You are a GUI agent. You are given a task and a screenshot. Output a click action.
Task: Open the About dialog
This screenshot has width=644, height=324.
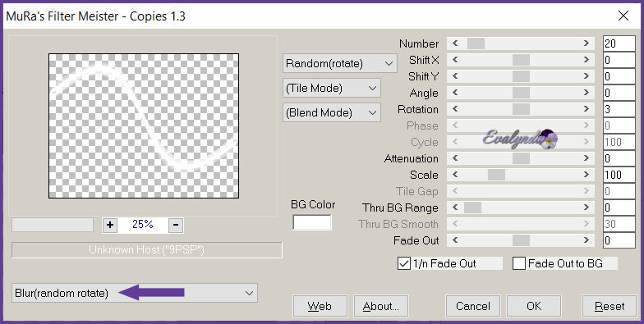tap(381, 307)
